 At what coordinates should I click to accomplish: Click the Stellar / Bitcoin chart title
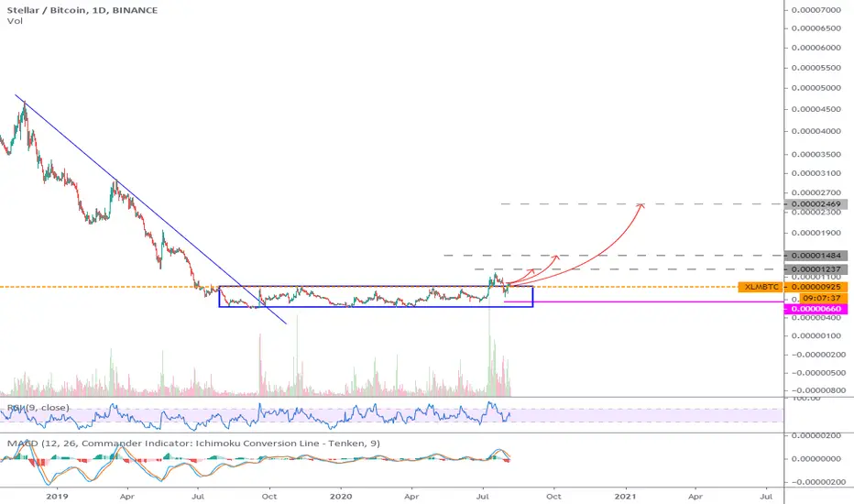coord(82,10)
